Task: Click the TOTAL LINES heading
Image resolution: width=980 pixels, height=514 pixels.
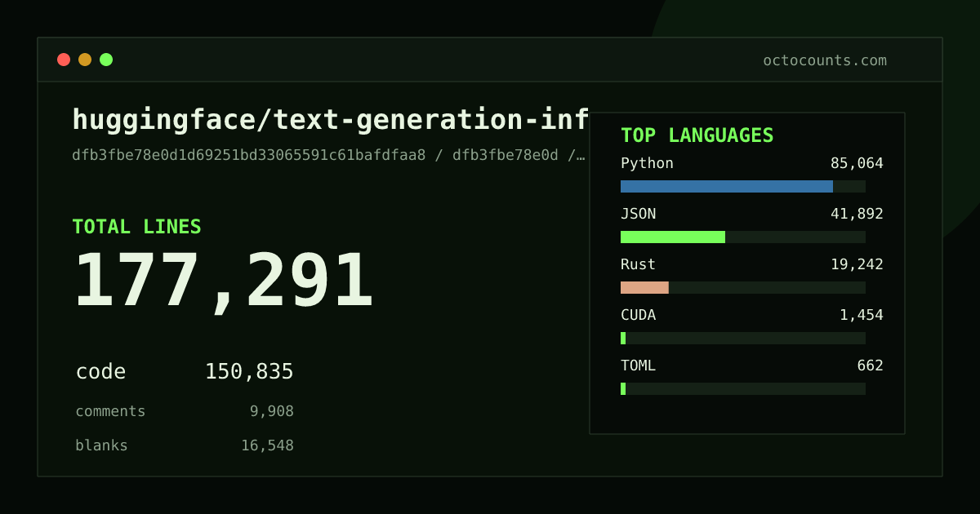Action: (136, 227)
